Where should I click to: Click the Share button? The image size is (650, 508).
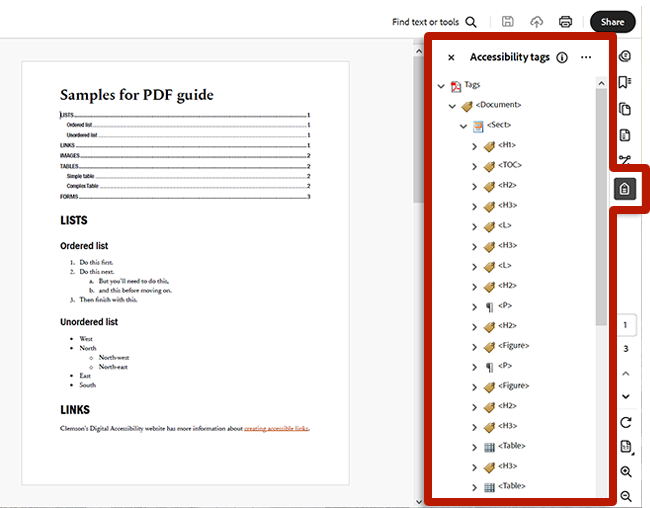tap(612, 22)
